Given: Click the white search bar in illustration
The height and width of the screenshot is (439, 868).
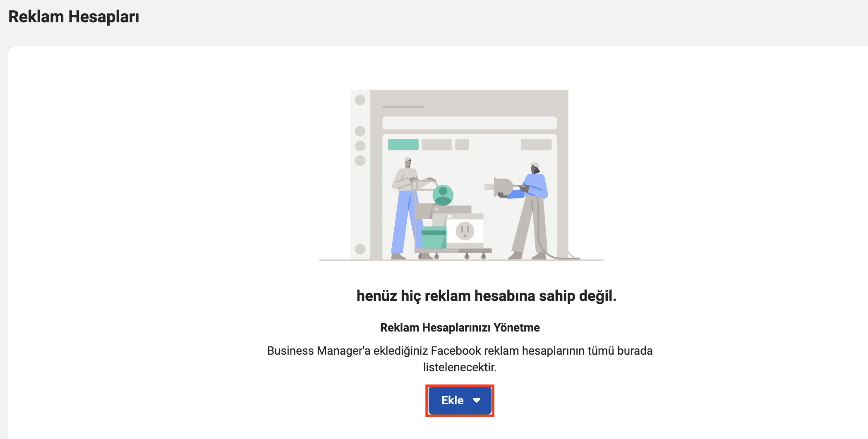Looking at the screenshot, I should [469, 123].
